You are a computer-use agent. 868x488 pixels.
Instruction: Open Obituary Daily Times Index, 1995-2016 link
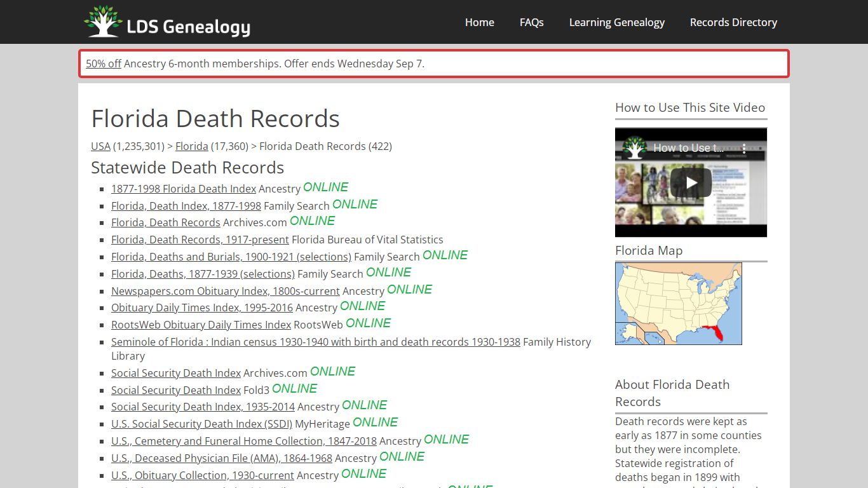click(202, 308)
